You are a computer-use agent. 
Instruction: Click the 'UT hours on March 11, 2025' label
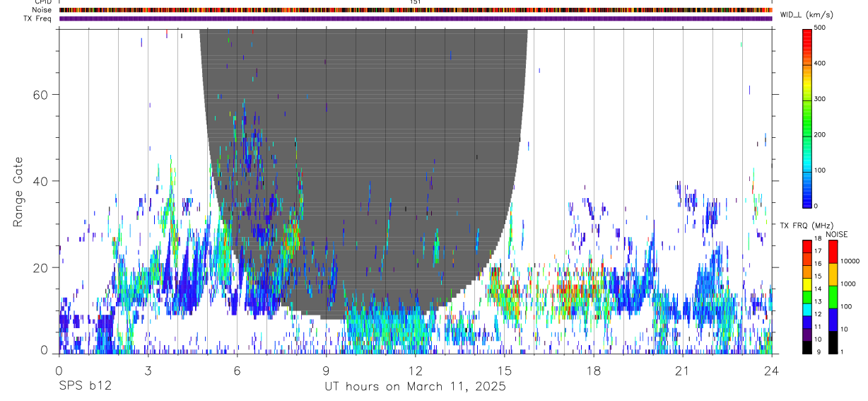[x=415, y=387]
